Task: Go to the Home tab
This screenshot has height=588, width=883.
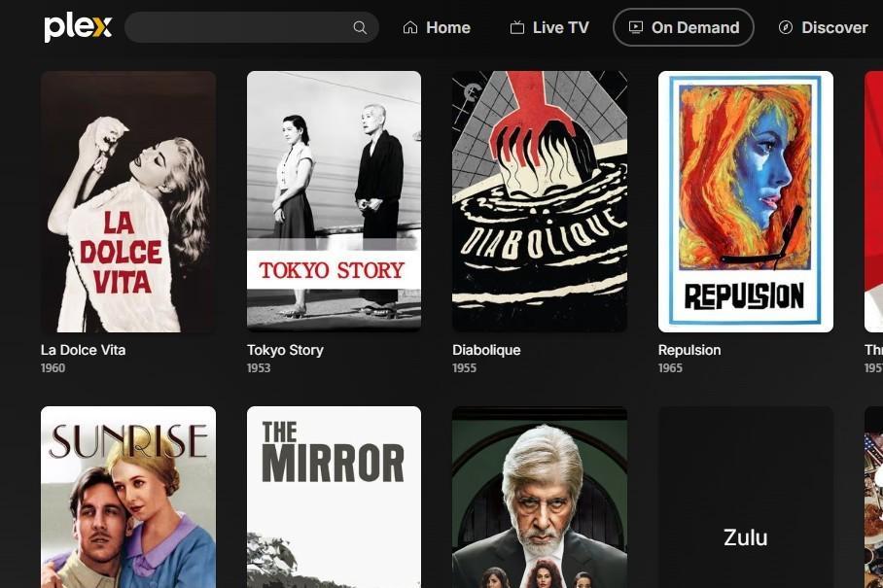Action: click(437, 27)
